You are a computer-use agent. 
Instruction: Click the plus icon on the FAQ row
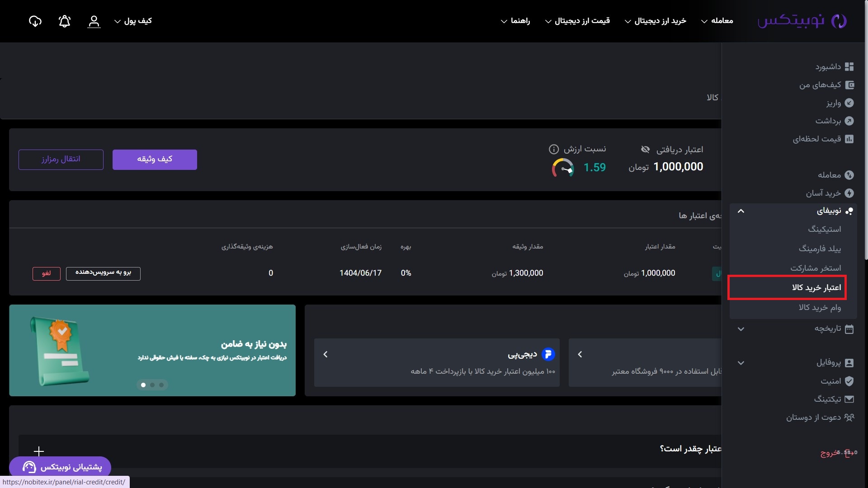39,451
